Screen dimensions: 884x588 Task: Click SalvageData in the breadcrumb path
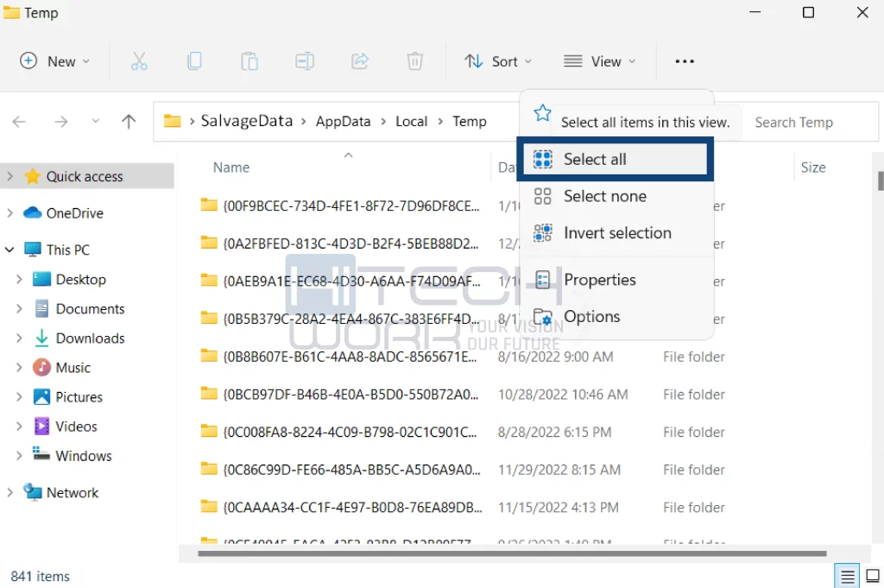(x=246, y=121)
